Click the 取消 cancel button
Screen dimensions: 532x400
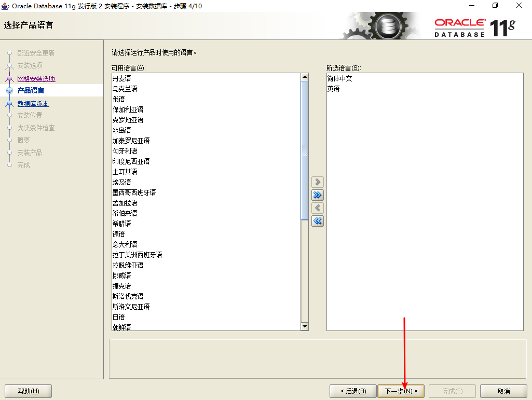pyautogui.click(x=503, y=391)
